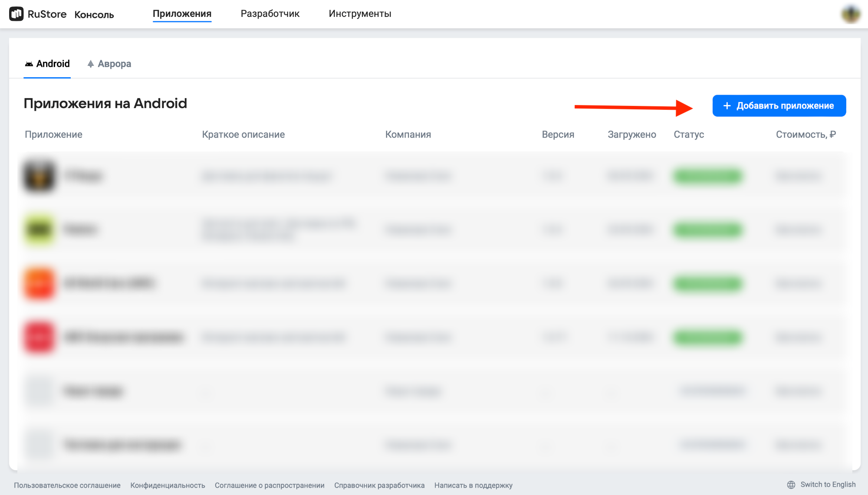Image resolution: width=868 pixels, height=495 pixels.
Task: Open the Конфиденциальность link
Action: [168, 485]
